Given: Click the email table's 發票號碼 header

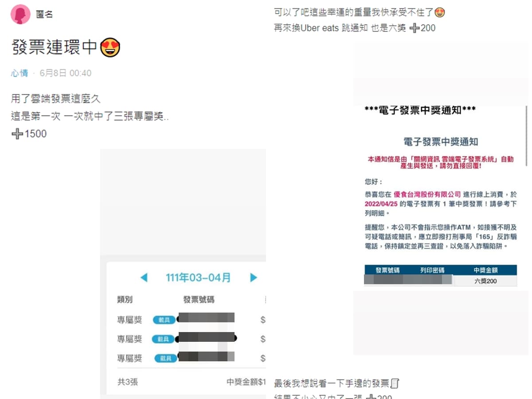Looking at the screenshot, I should pos(388,270).
